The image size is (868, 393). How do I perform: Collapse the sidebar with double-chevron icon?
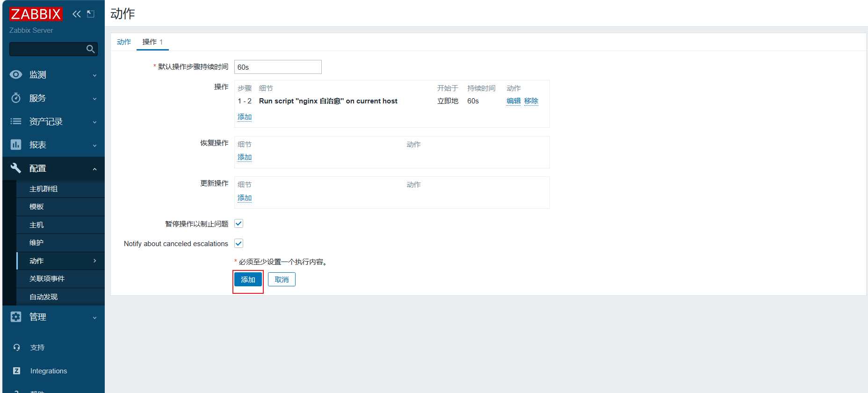77,14
